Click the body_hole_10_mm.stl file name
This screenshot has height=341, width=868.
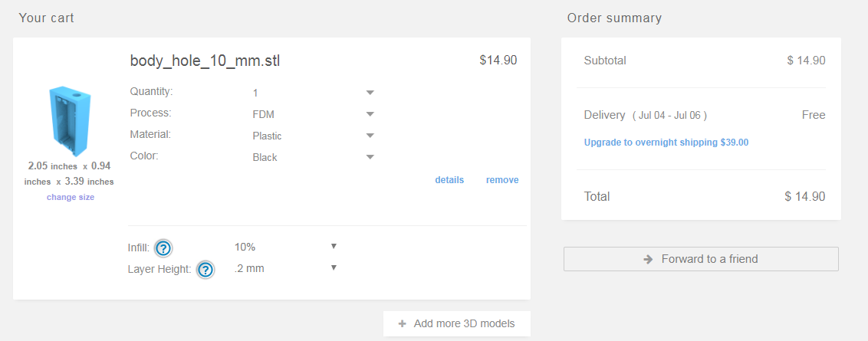(205, 61)
